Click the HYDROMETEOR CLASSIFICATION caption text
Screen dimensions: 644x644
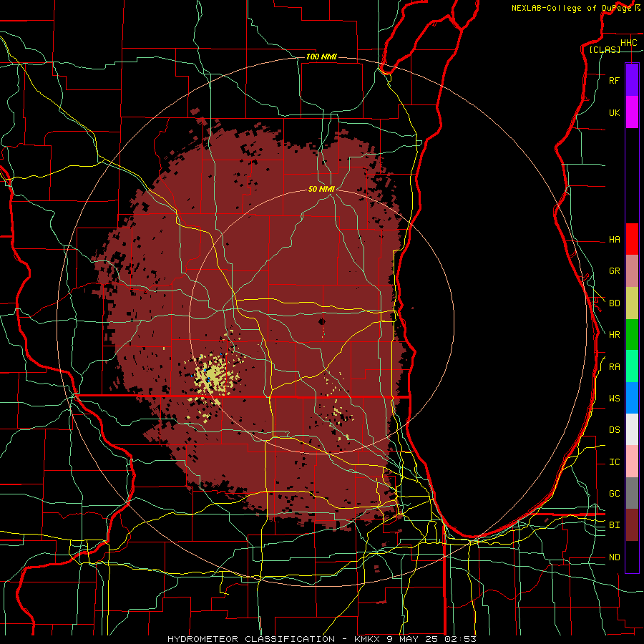pyautogui.click(x=251, y=639)
